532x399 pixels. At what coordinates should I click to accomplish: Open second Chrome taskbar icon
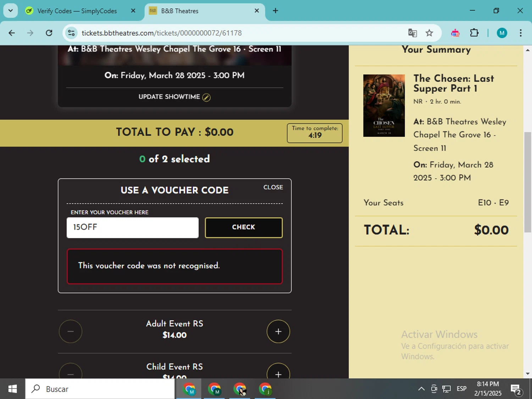tap(214, 389)
